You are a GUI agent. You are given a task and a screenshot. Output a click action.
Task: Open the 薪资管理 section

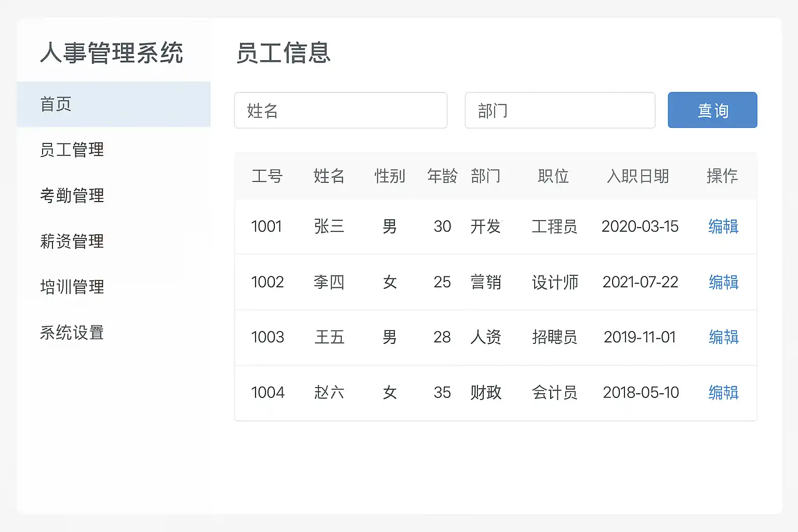[72, 241]
